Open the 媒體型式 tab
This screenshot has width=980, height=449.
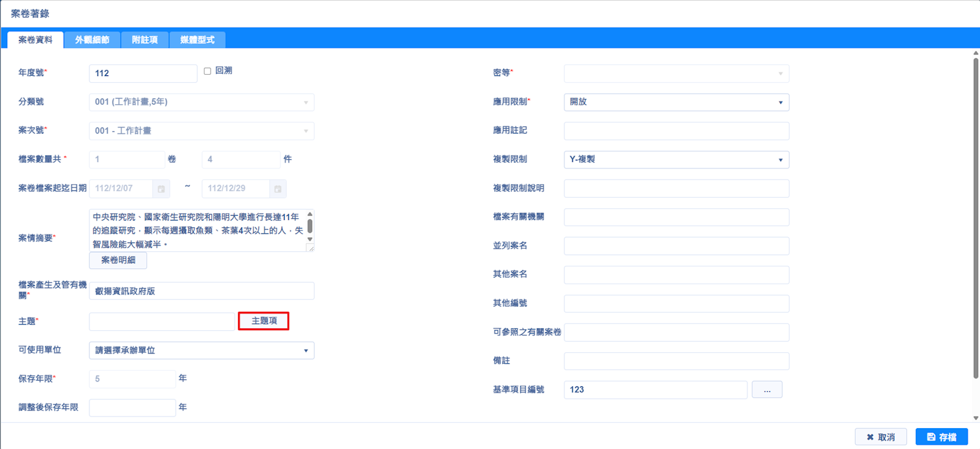197,40
